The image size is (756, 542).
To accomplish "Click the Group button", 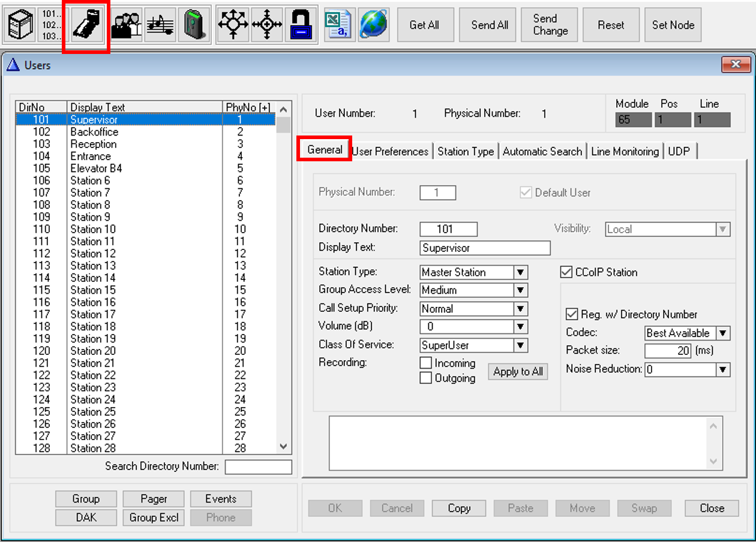I will coord(86,499).
